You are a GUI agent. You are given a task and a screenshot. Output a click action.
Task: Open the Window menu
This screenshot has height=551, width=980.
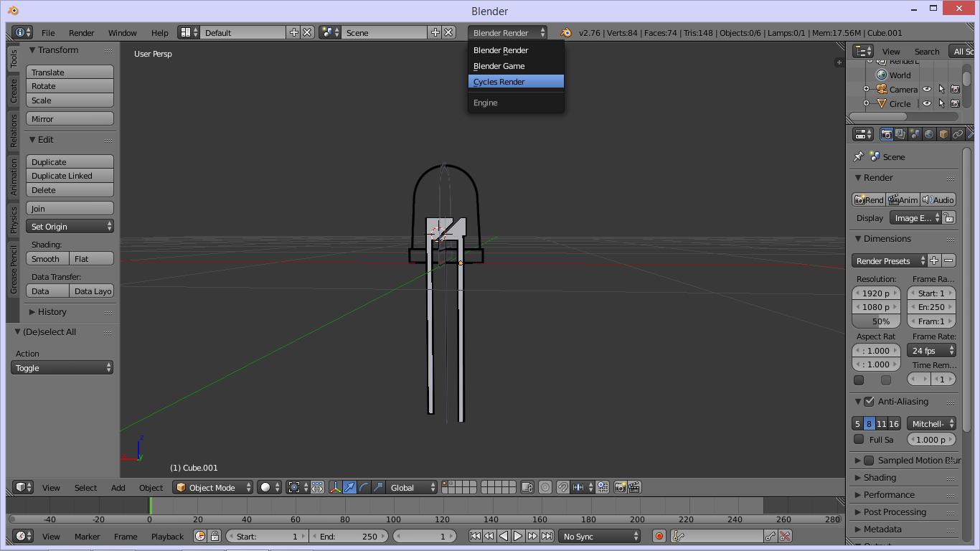point(123,32)
